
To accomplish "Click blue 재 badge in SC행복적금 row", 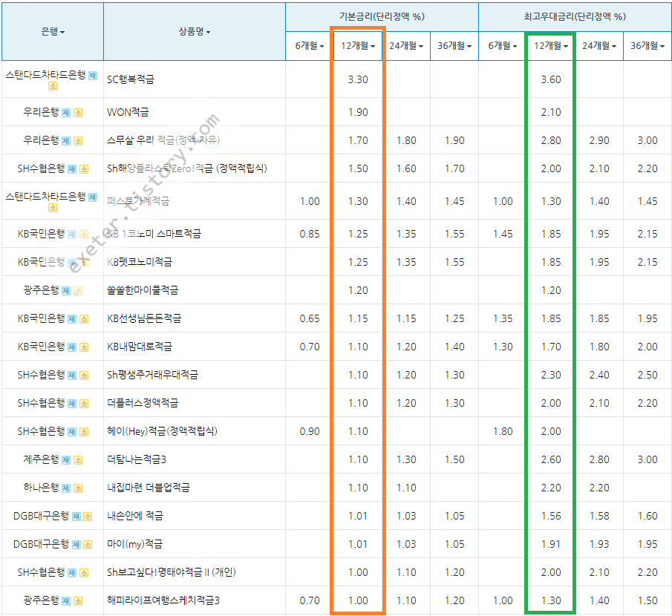I will 93,76.
